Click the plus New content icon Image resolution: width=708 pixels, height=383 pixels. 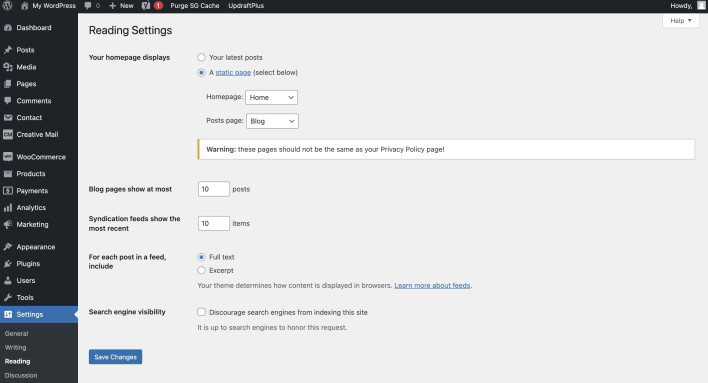pos(112,5)
